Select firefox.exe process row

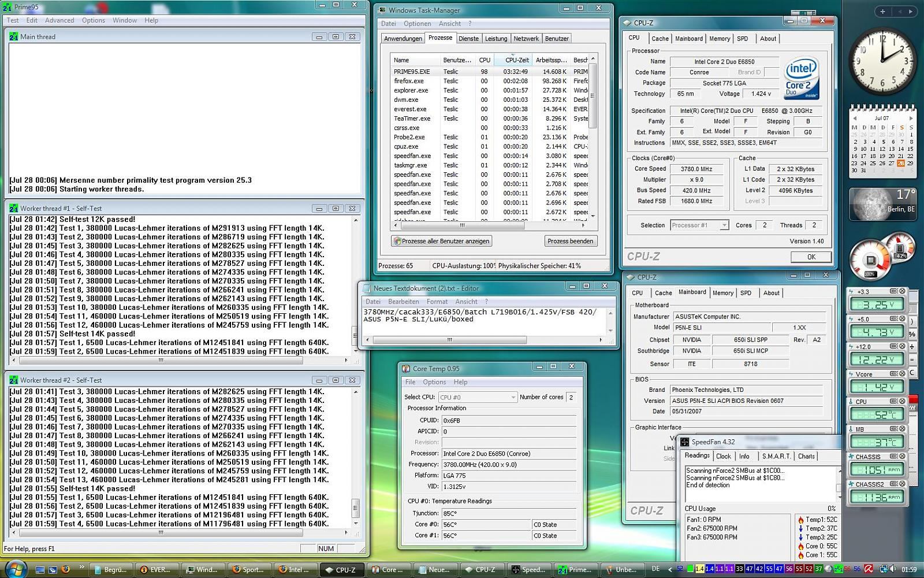click(x=489, y=81)
